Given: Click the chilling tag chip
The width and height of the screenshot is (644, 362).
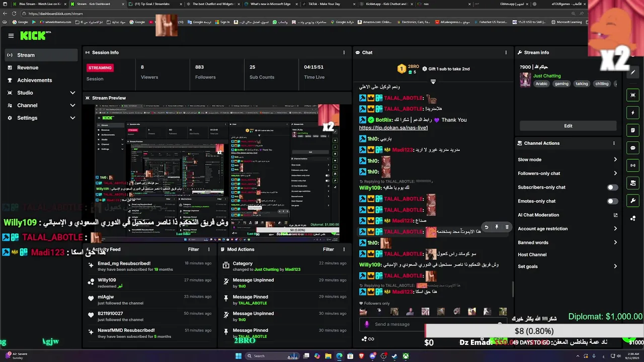Looking at the screenshot, I should coord(602,84).
